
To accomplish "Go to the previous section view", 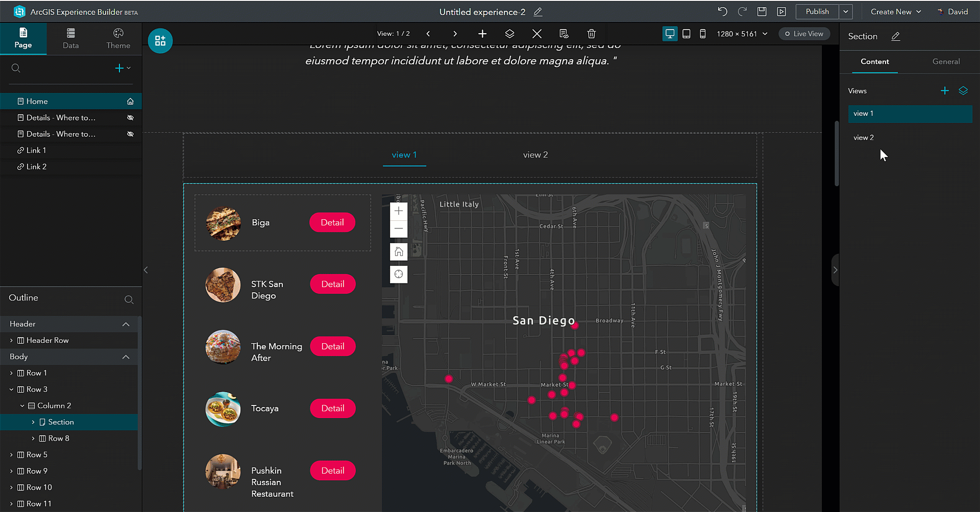I will pos(428,34).
